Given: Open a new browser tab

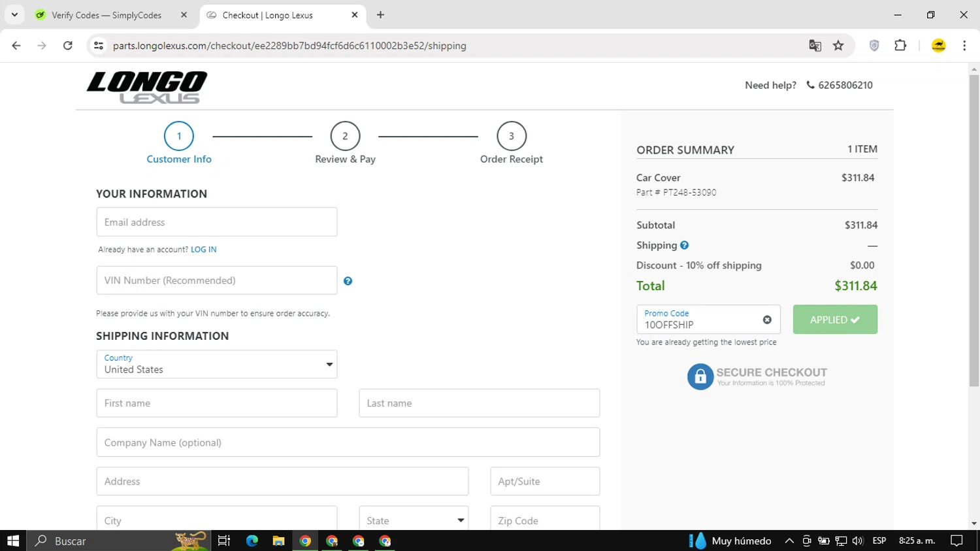Looking at the screenshot, I should coord(380,15).
